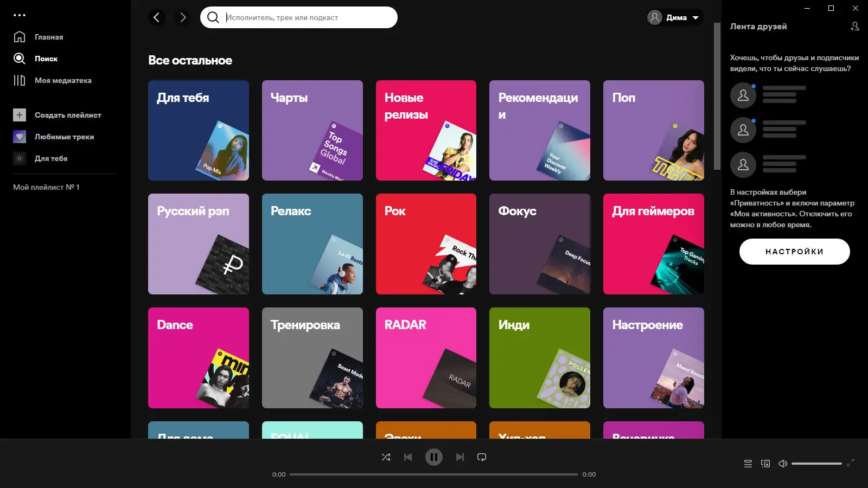Open the RADAR category card
The width and height of the screenshot is (868, 488).
coord(426,358)
